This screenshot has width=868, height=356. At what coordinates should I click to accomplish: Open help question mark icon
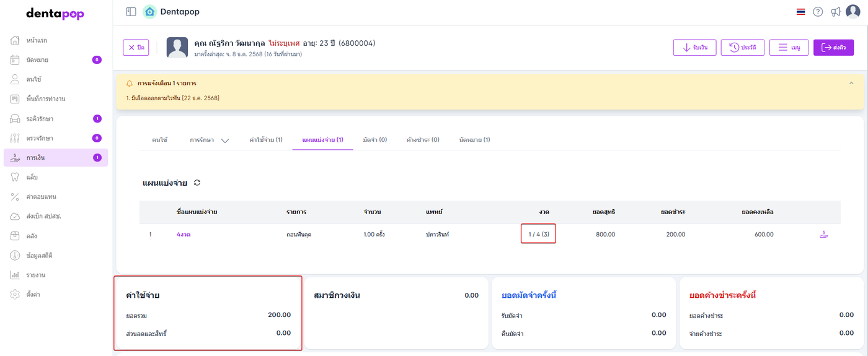point(818,12)
